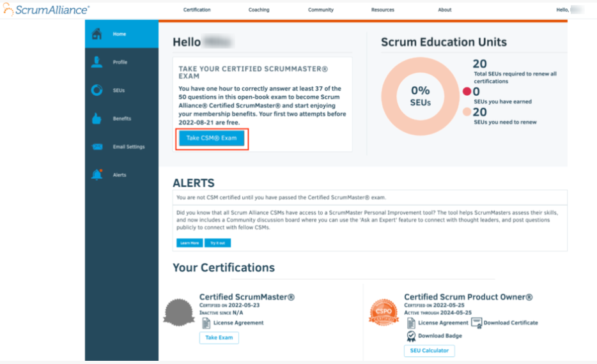Open the Certification menu

[197, 10]
